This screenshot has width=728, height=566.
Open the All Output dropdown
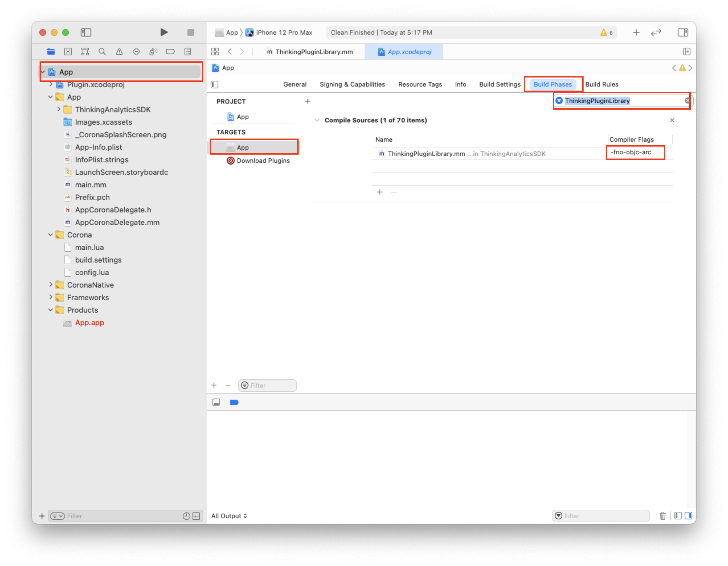(229, 516)
